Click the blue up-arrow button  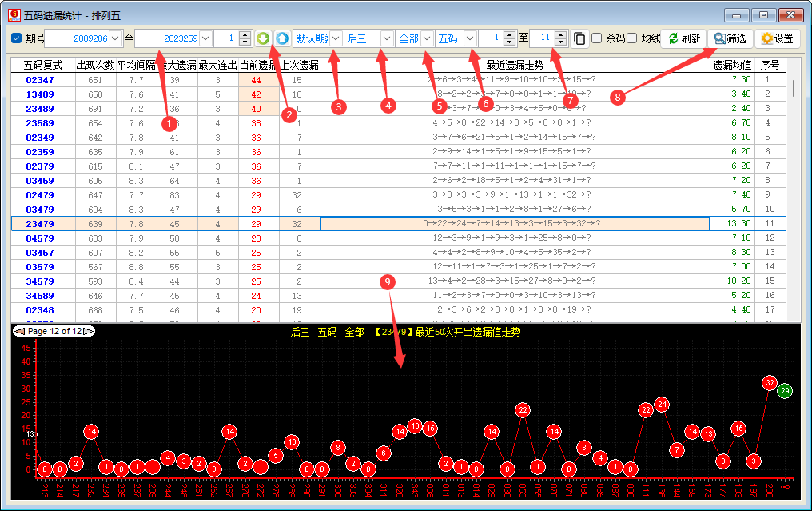(282, 38)
